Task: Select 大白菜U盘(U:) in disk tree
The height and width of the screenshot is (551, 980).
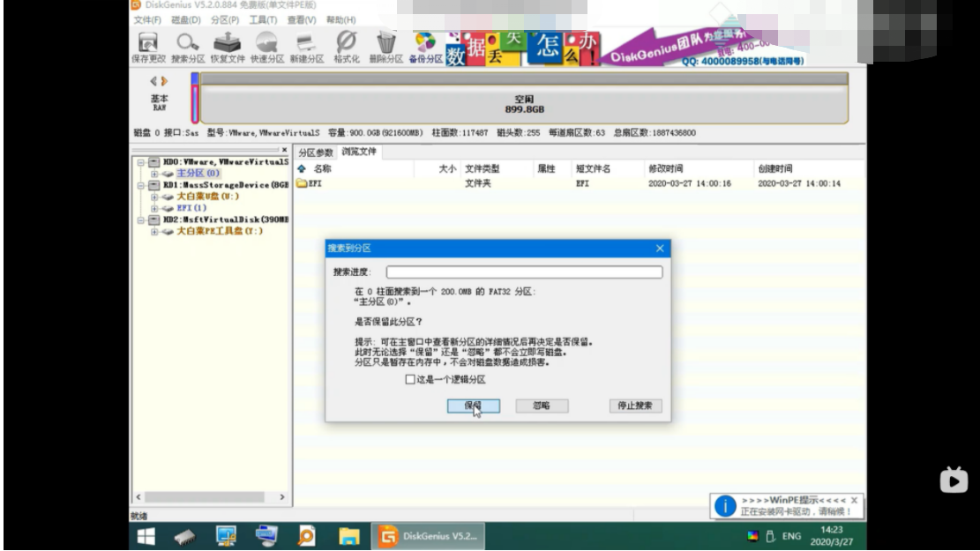Action: coord(207,197)
